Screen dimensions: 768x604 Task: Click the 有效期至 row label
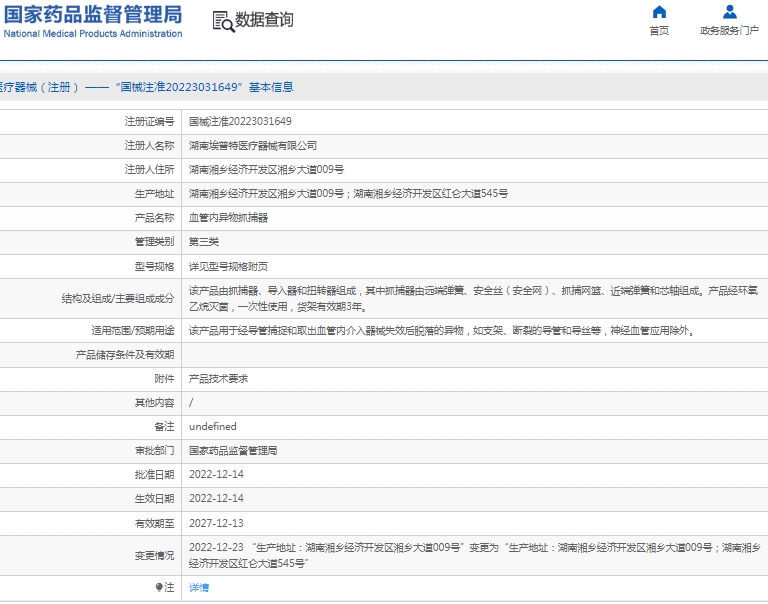point(154,524)
